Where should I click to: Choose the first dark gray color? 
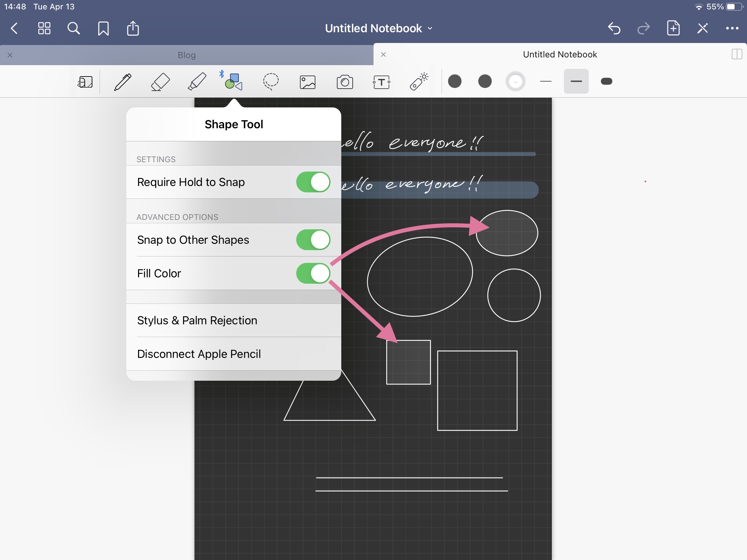click(x=454, y=81)
